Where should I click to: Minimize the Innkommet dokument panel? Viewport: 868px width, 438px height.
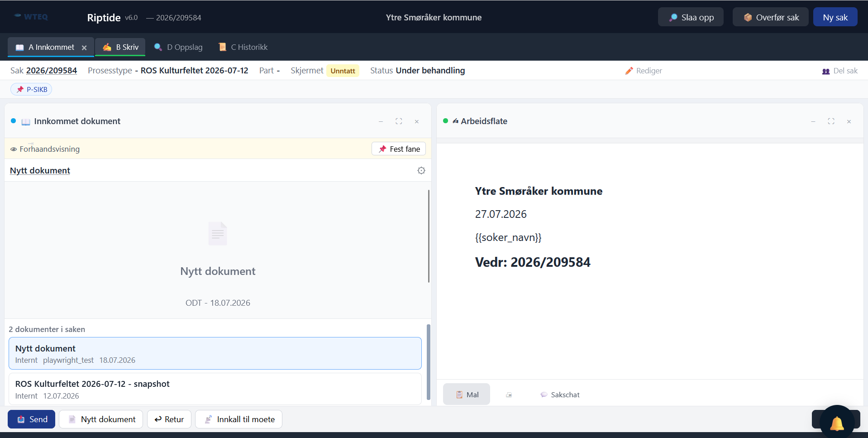[x=381, y=121]
